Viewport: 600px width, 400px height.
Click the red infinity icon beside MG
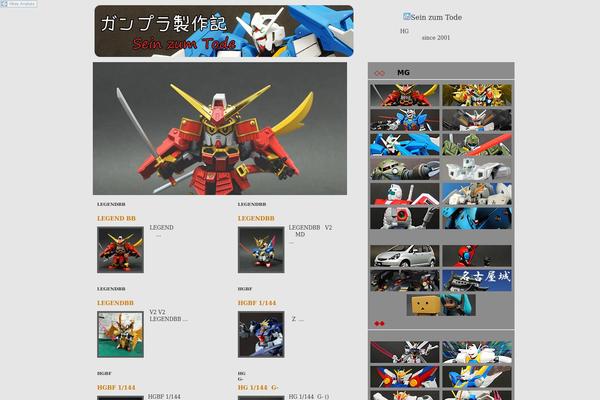[x=379, y=73]
